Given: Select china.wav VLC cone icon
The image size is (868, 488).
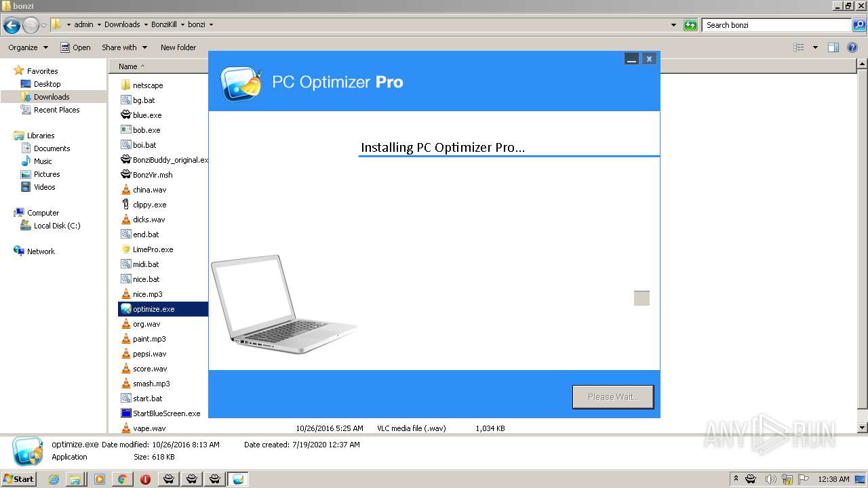Looking at the screenshot, I should point(125,190).
